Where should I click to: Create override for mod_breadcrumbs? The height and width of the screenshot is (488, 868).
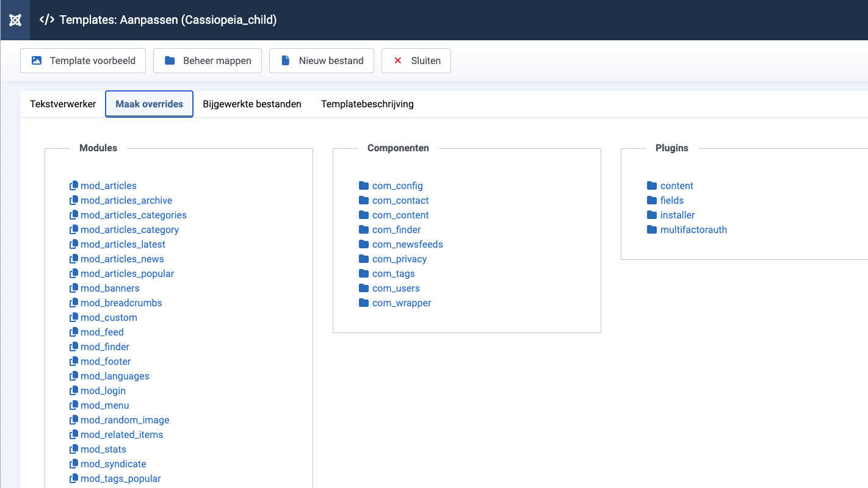coord(121,303)
